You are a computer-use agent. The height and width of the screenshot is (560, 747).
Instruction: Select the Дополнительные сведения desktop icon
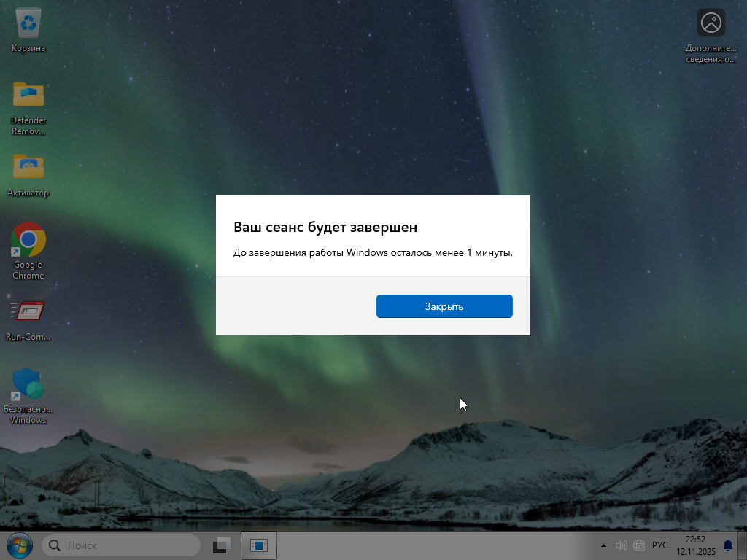711,24
